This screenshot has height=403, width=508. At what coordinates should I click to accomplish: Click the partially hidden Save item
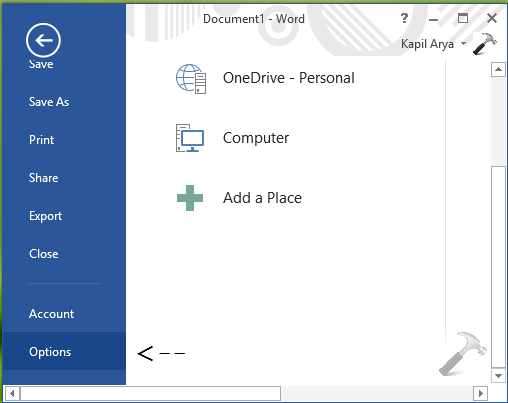pos(41,64)
